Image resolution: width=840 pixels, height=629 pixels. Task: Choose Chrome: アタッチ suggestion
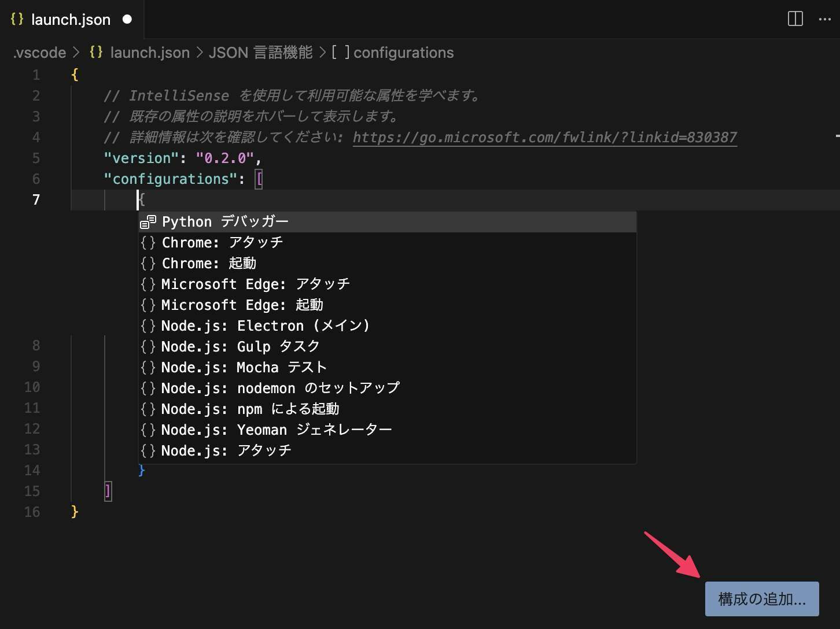pos(388,243)
